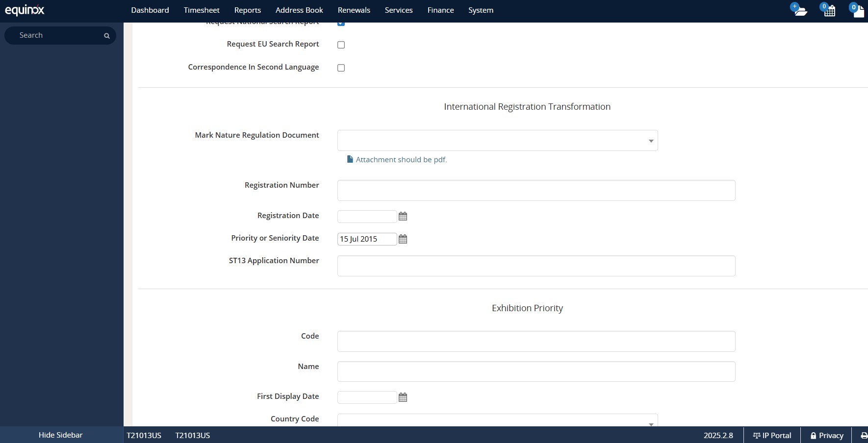The image size is (868, 443).
Task: Click the equinox logo
Action: (25, 10)
